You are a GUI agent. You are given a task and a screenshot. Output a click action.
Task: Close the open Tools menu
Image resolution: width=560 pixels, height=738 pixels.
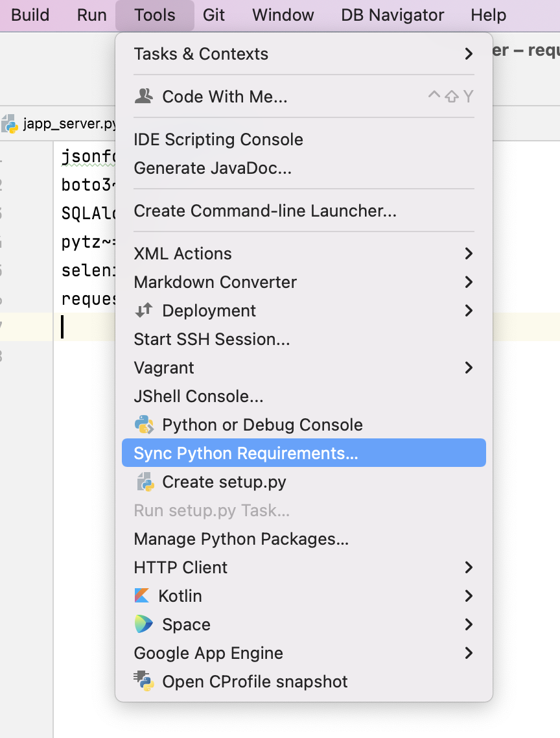155,15
